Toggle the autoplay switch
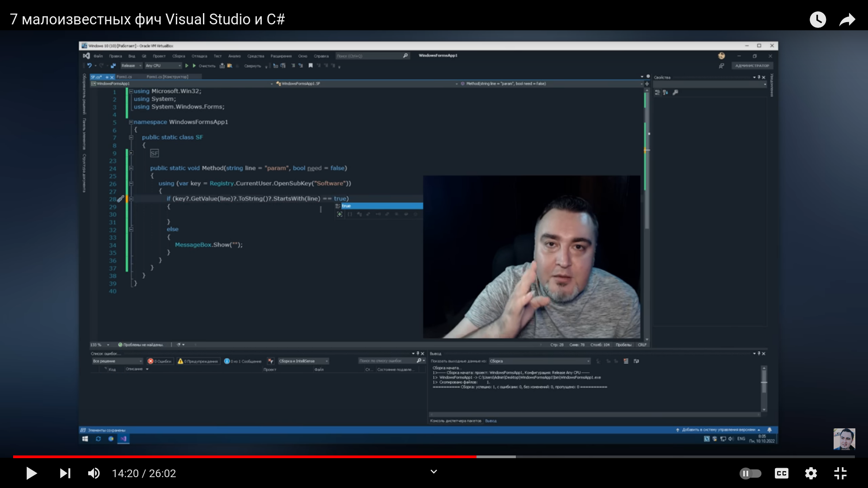The height and width of the screenshot is (488, 868). [x=750, y=473]
